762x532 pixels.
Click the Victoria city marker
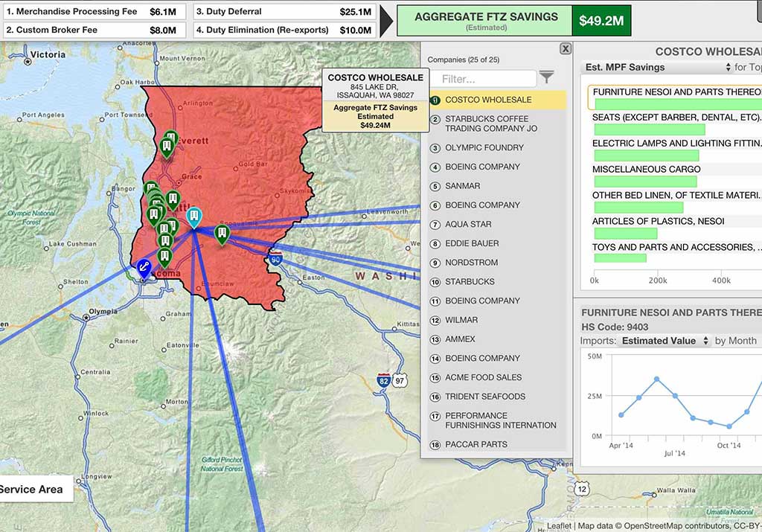pyautogui.click(x=28, y=61)
